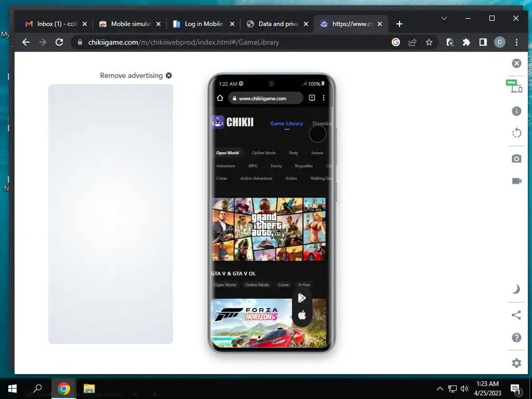The width and height of the screenshot is (532, 399).
Task: Tap the phone browser home icon
Action: [x=220, y=98]
